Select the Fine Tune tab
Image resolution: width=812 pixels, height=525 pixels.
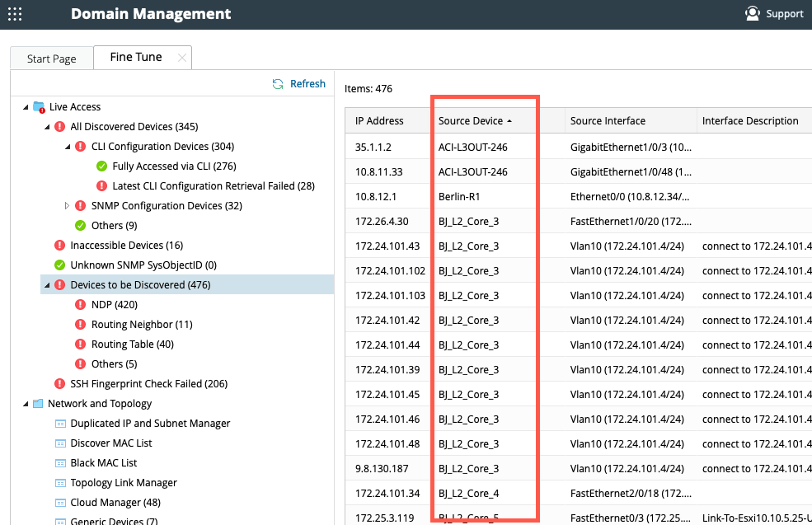click(x=134, y=57)
